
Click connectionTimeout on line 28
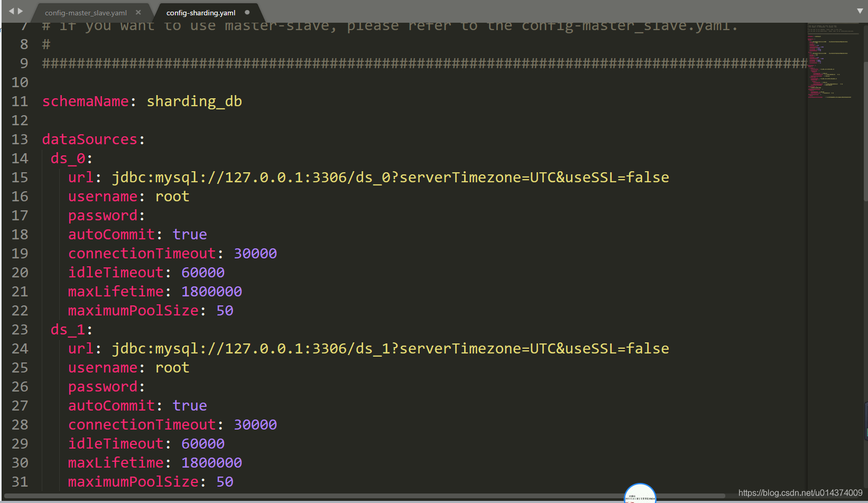[x=142, y=425]
